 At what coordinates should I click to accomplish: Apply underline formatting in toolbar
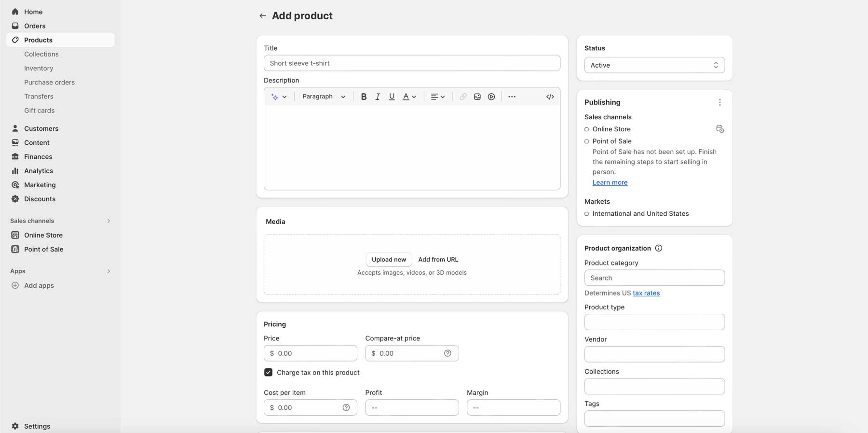[x=392, y=97]
